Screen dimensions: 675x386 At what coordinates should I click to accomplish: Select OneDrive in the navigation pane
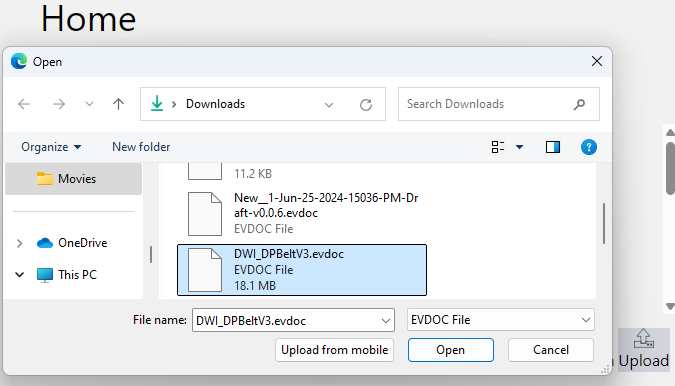point(83,243)
